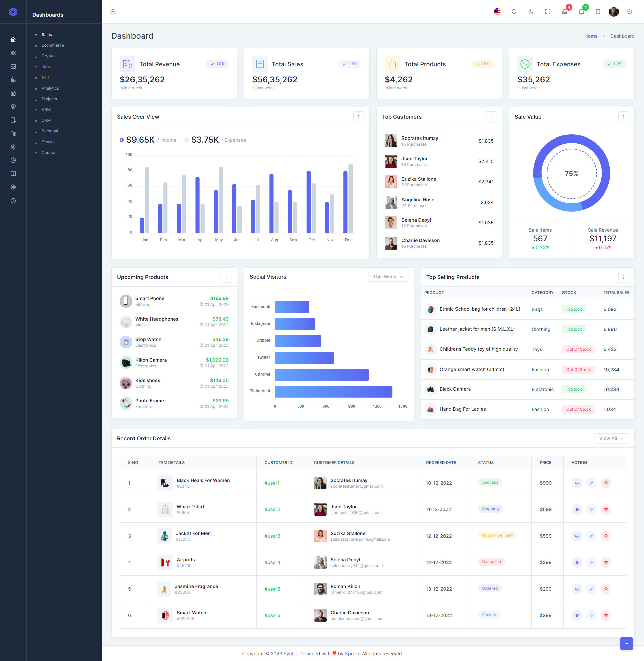Open the shopping cart icon
Viewport: 644px width, 661px height.
[x=564, y=12]
